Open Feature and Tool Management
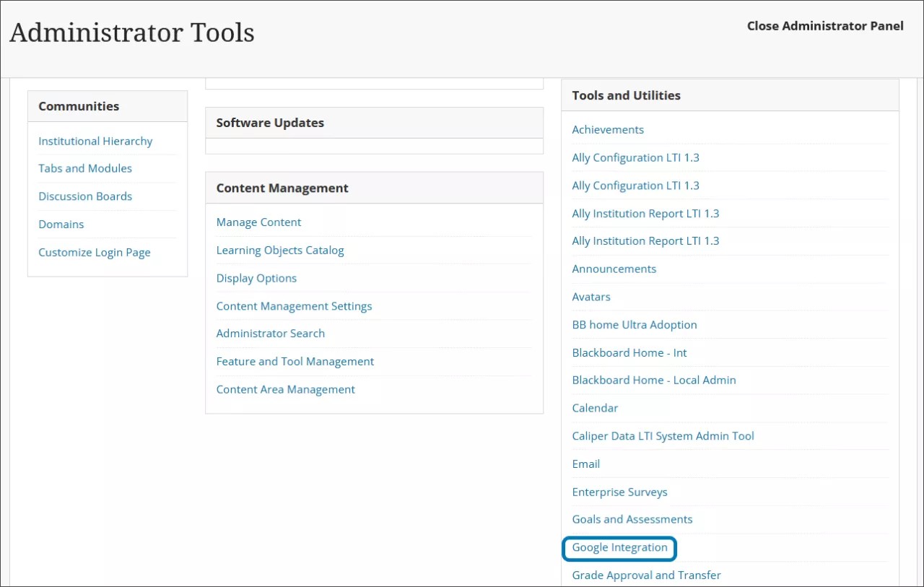The width and height of the screenshot is (924, 587). (295, 361)
